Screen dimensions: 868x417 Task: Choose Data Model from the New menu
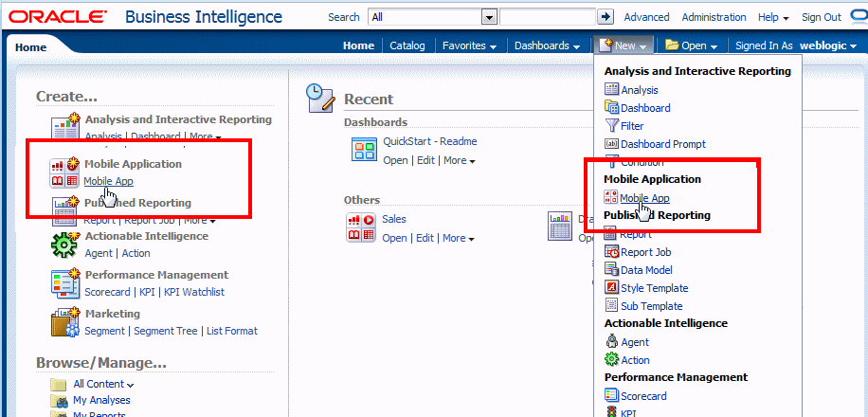[x=646, y=270]
